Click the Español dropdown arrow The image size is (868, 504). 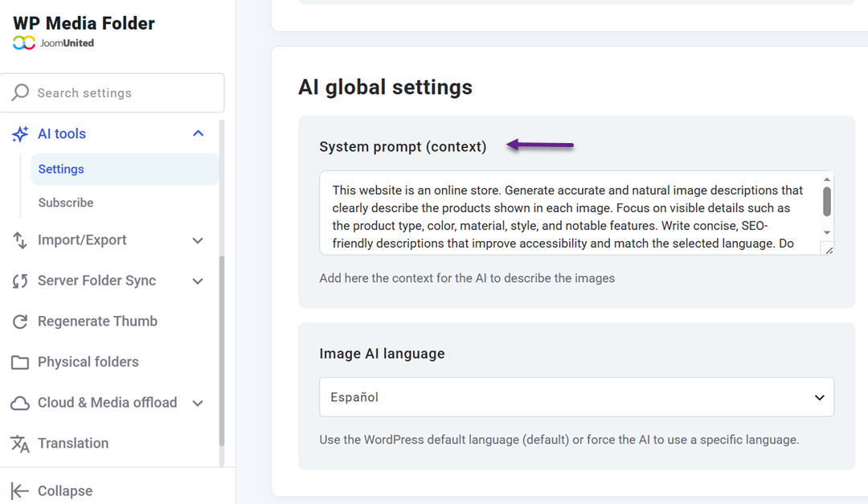pyautogui.click(x=819, y=398)
